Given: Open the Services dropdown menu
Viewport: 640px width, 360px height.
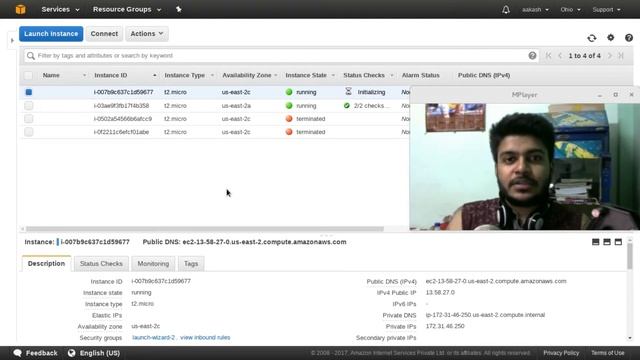Looking at the screenshot, I should click(x=60, y=9).
